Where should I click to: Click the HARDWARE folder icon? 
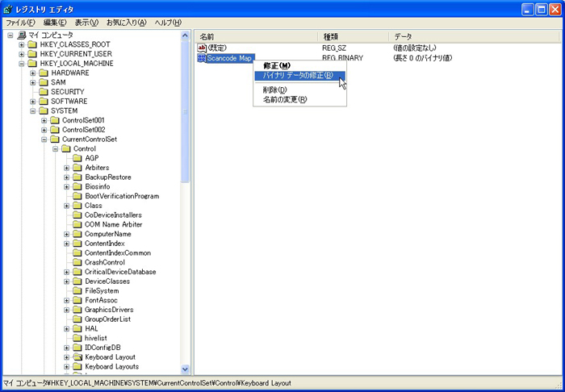[x=44, y=73]
